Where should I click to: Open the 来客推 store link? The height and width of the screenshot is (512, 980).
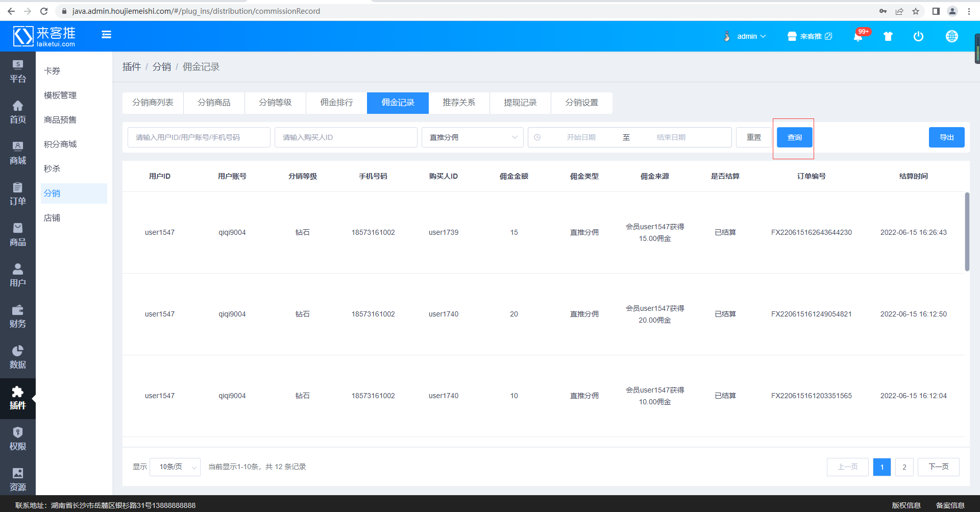point(810,36)
